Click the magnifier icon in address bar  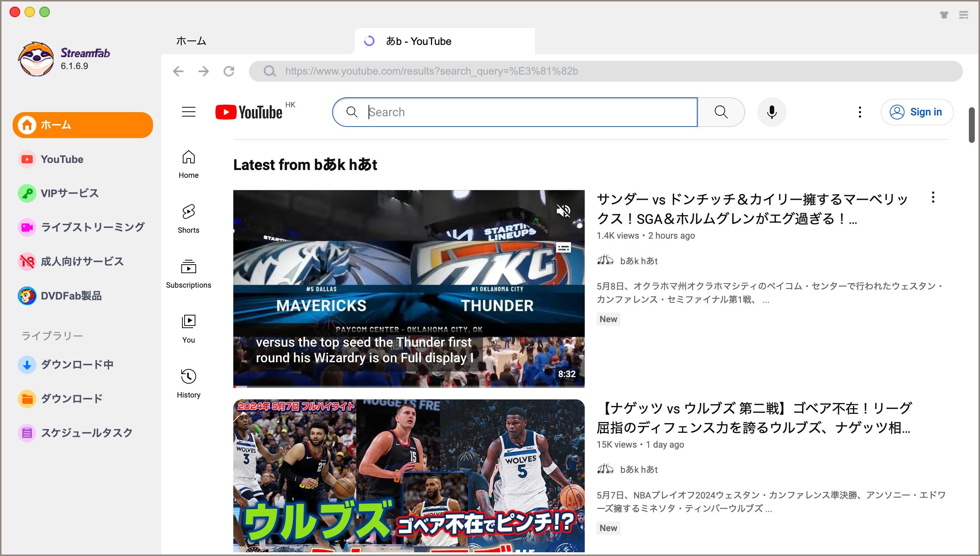[x=270, y=71]
